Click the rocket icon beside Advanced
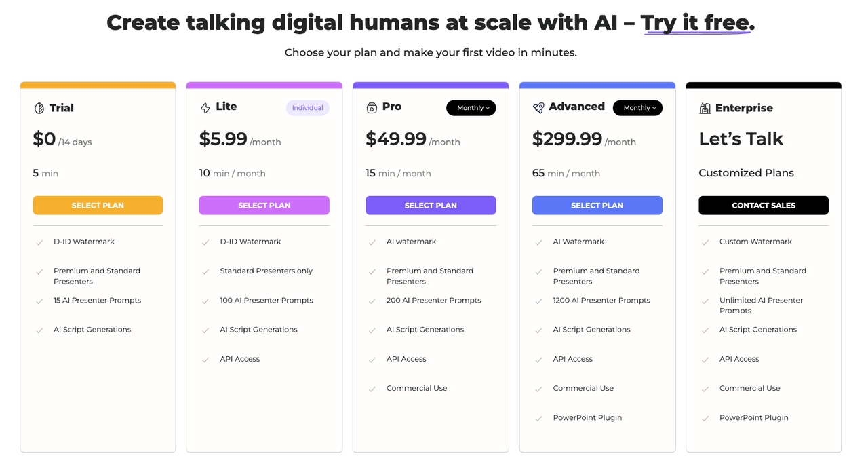This screenshot has height=460, width=868. (538, 108)
